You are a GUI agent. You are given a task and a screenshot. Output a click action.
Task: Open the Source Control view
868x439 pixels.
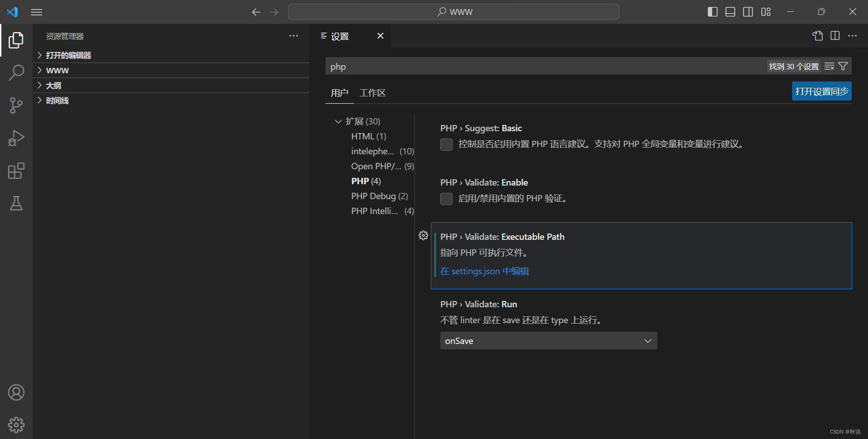[16, 105]
